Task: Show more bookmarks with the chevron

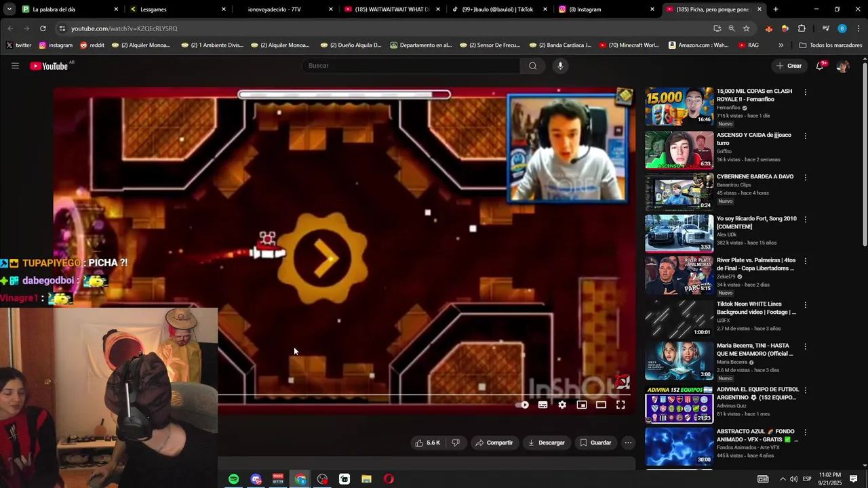Action: coord(781,45)
